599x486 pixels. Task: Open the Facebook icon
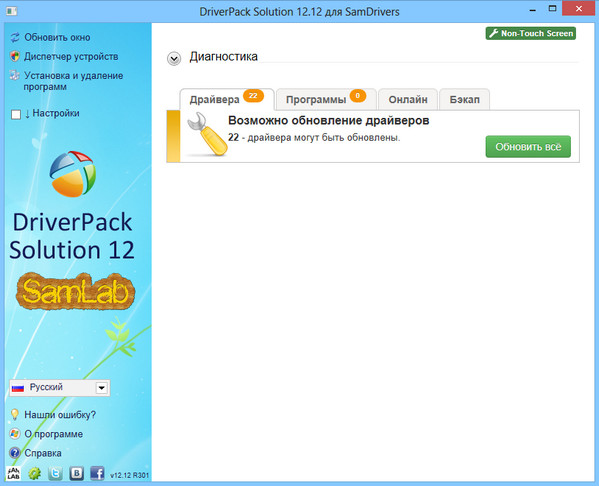click(97, 474)
